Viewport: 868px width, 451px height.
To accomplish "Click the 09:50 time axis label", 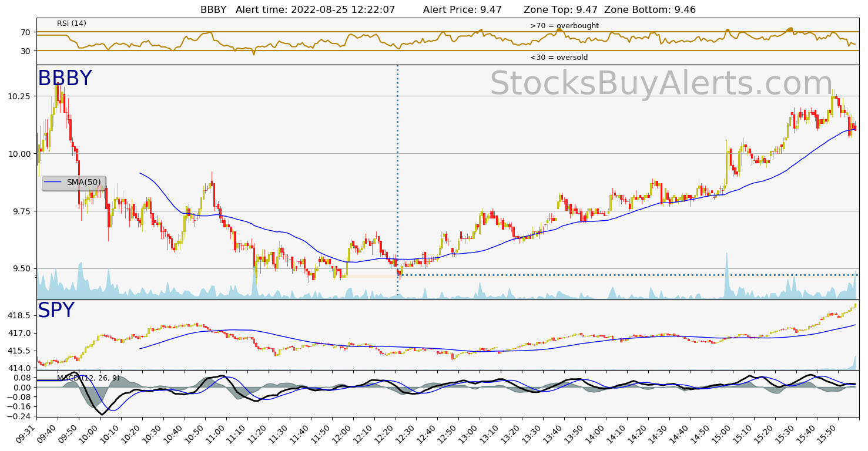I will [x=69, y=433].
